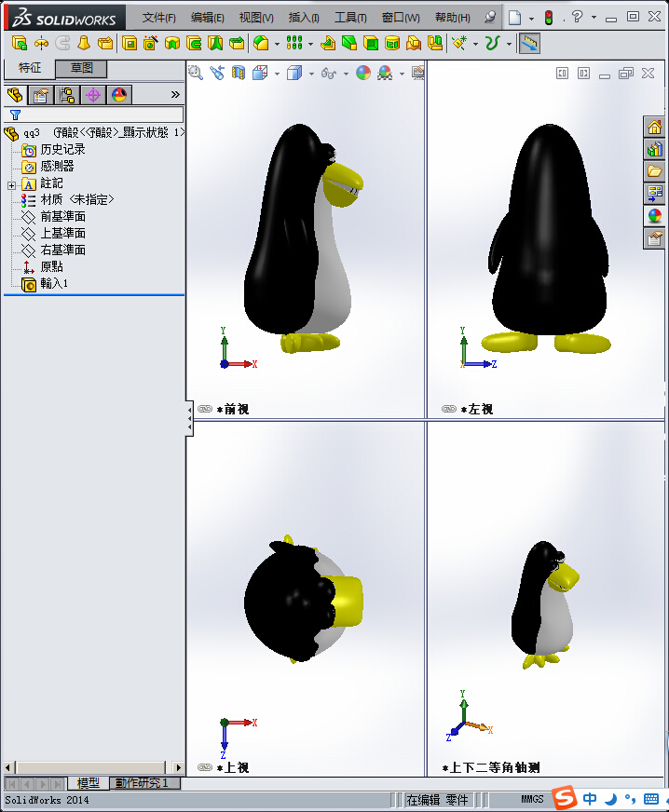Click the FeatureManager panel collapse handle

pos(190,418)
